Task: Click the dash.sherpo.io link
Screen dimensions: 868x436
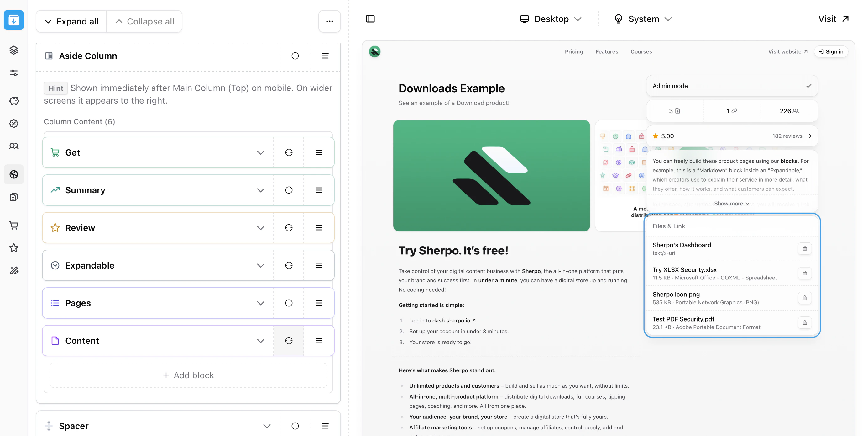Action: coord(453,320)
